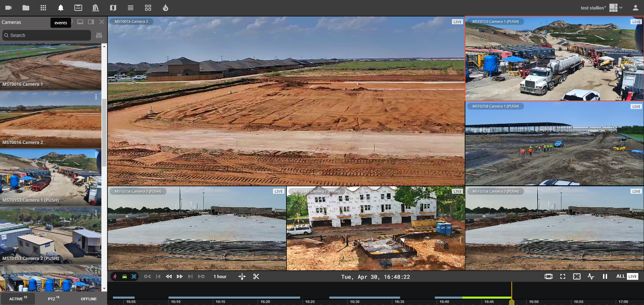The width and height of the screenshot is (644, 305).
Task: Enter fullscreen mode icon
Action: pyautogui.click(x=563, y=276)
